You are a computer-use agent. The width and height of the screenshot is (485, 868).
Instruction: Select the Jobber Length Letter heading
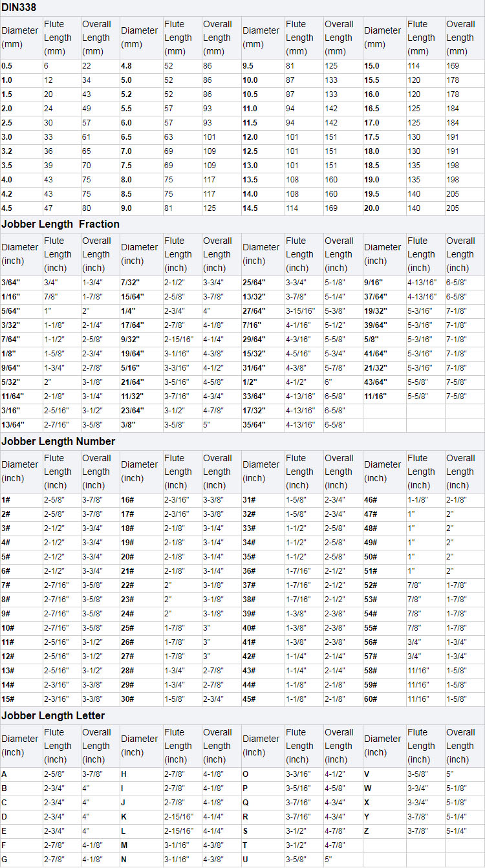coord(53,715)
